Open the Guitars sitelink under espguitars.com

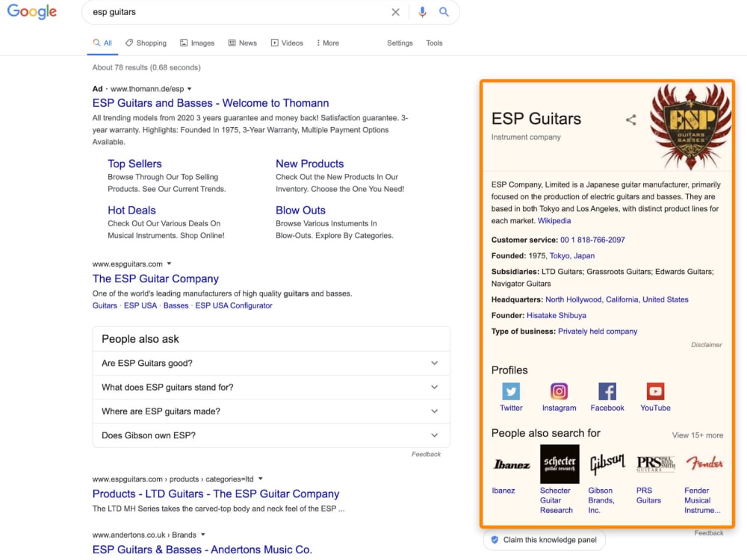click(x=105, y=305)
